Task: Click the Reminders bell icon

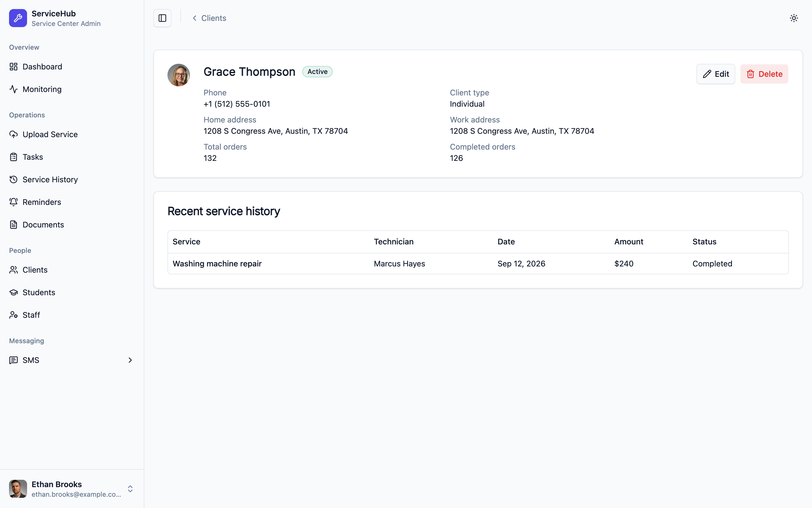Action: pos(14,202)
